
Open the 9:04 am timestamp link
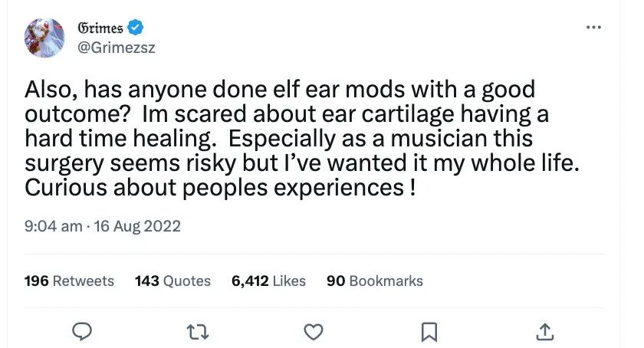(x=54, y=226)
